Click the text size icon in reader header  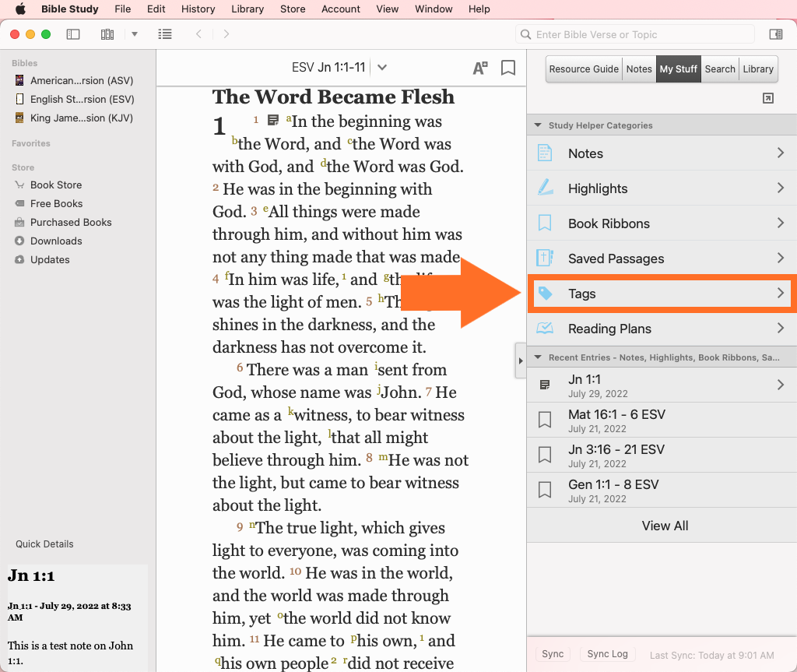[480, 68]
